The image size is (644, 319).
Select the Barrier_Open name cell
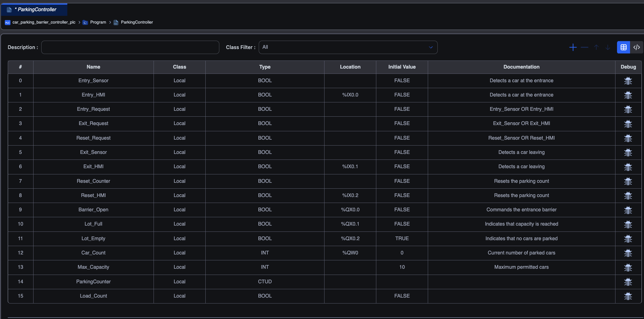[x=93, y=210]
